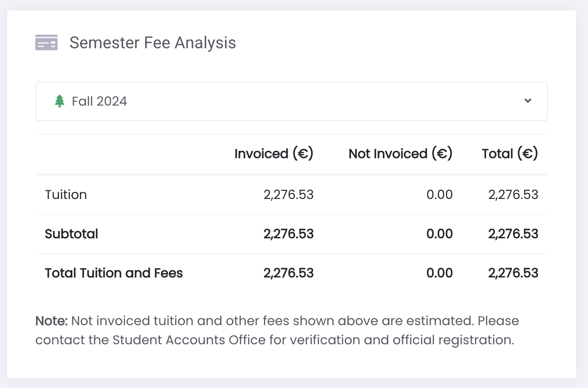This screenshot has width=588, height=388.
Task: Click the Subtotal row total amount
Action: pyautogui.click(x=513, y=234)
